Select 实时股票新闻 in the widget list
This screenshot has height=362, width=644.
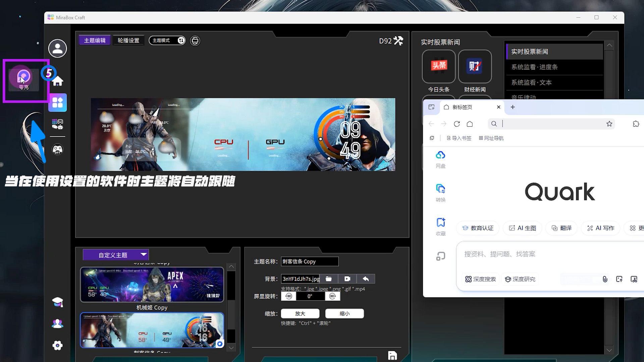pos(554,52)
